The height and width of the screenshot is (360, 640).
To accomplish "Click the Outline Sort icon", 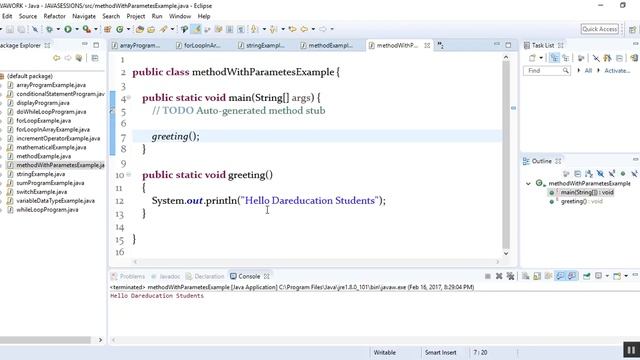I will pyautogui.click(x=589, y=174).
